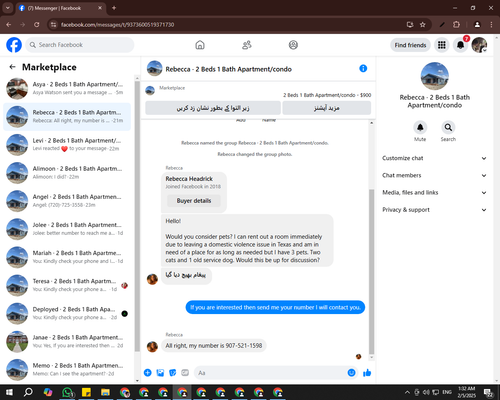
Task: Open Teresa conversation in the list
Action: [x=67, y=285]
